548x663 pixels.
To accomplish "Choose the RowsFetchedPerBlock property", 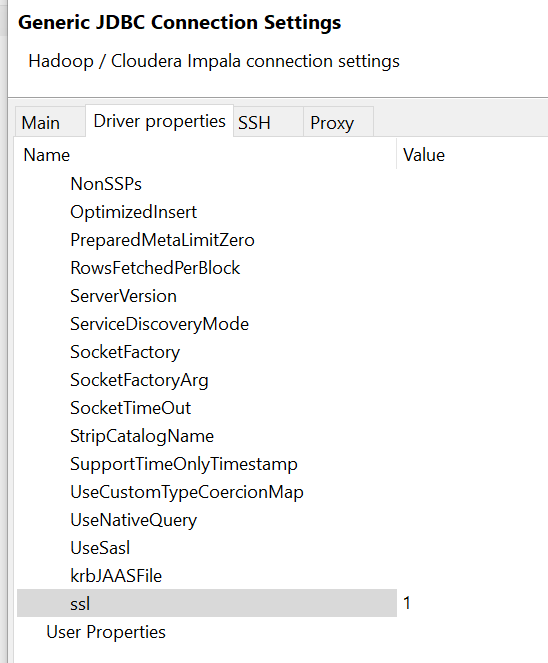I will [155, 268].
